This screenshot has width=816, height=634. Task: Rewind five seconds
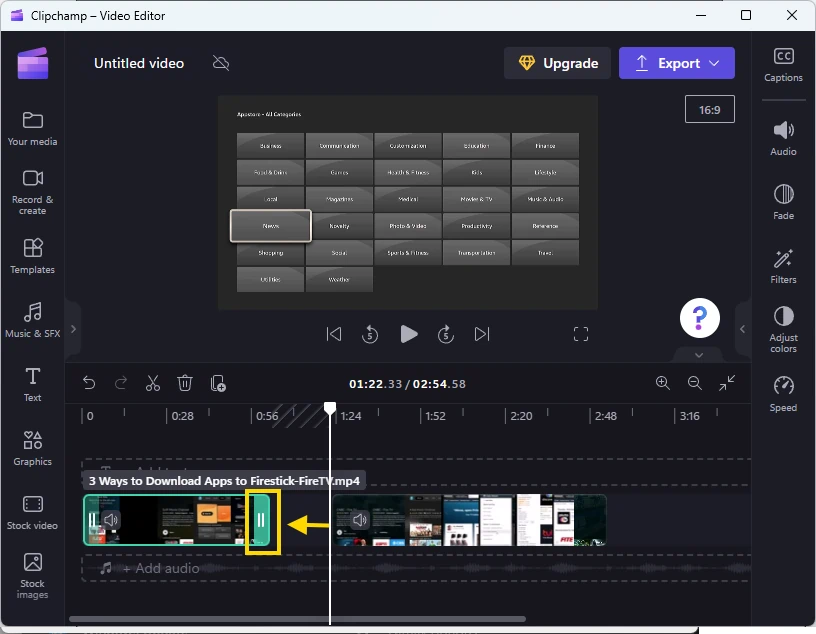[x=370, y=334]
